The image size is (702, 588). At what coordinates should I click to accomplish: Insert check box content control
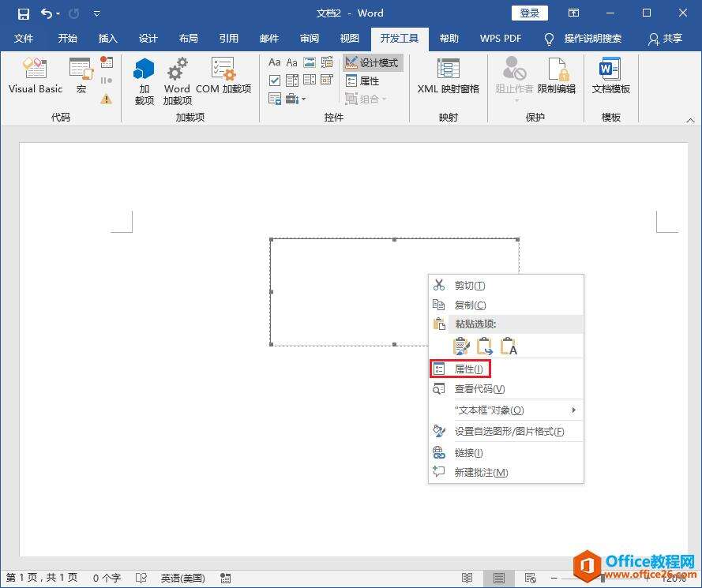click(x=275, y=81)
